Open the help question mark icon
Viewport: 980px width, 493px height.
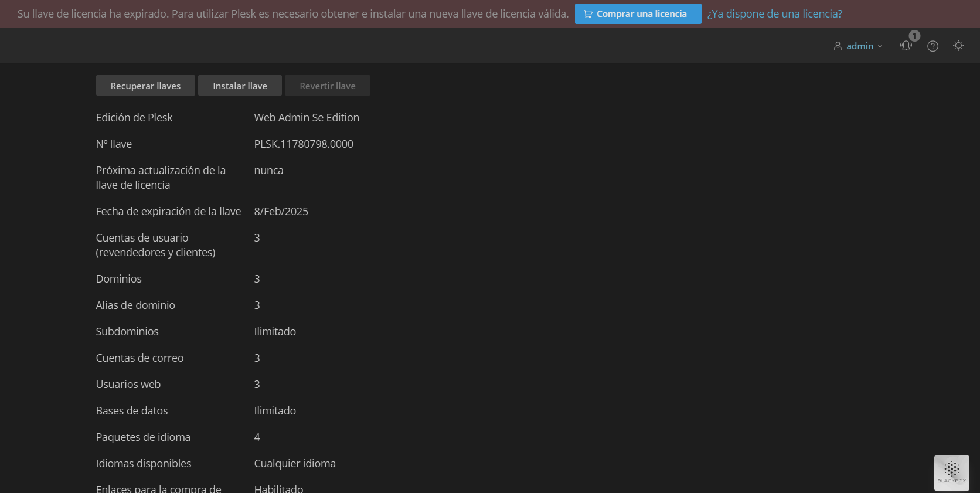(x=933, y=46)
